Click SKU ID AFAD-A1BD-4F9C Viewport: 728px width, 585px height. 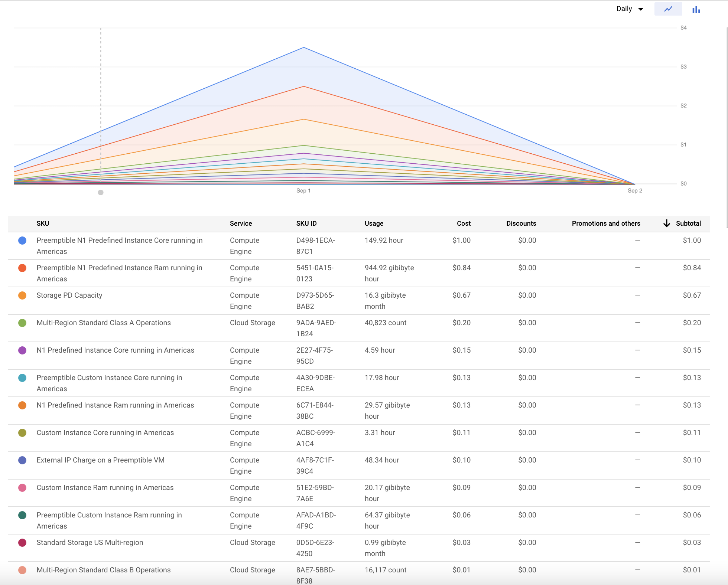point(316,520)
